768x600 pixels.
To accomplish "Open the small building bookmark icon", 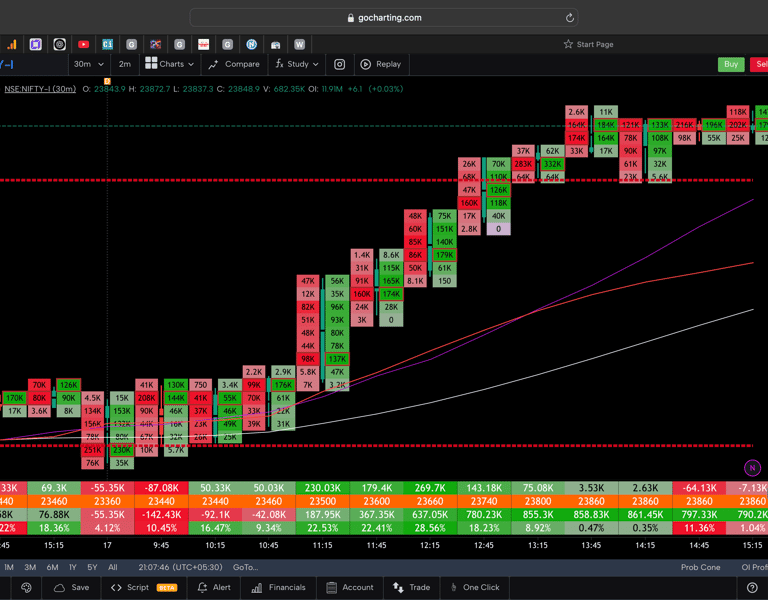I will pos(275,45).
